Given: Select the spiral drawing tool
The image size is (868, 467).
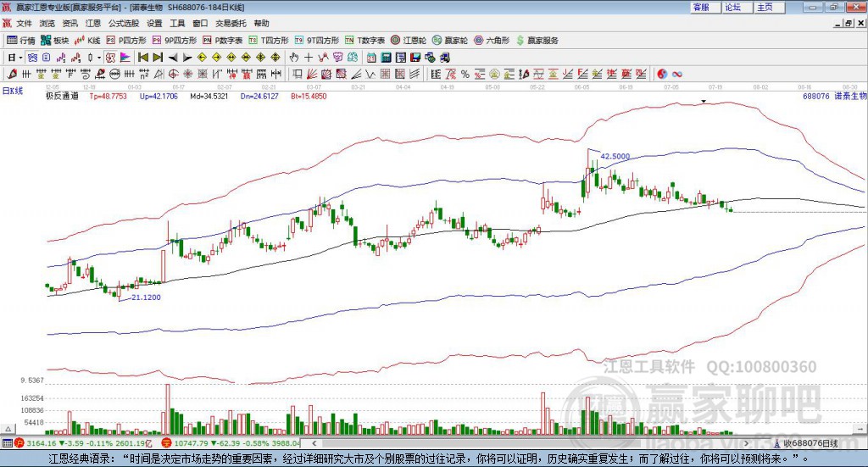Looking at the screenshot, I should [86, 74].
